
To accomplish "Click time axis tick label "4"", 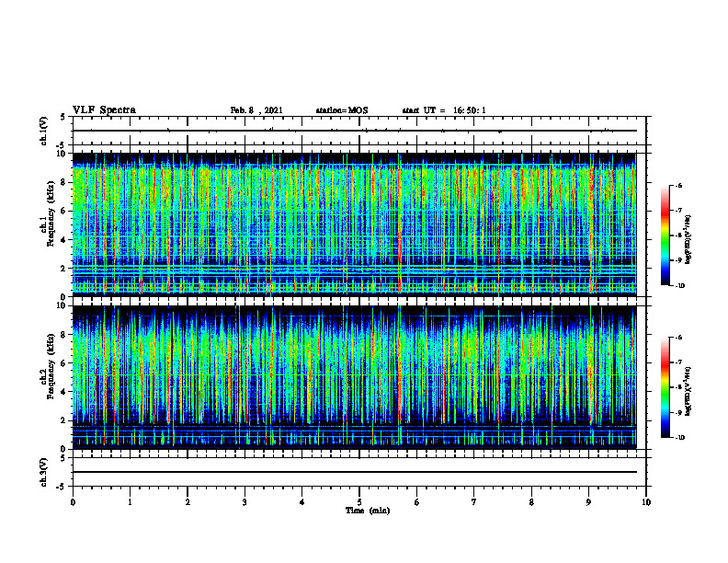I will point(302,502).
